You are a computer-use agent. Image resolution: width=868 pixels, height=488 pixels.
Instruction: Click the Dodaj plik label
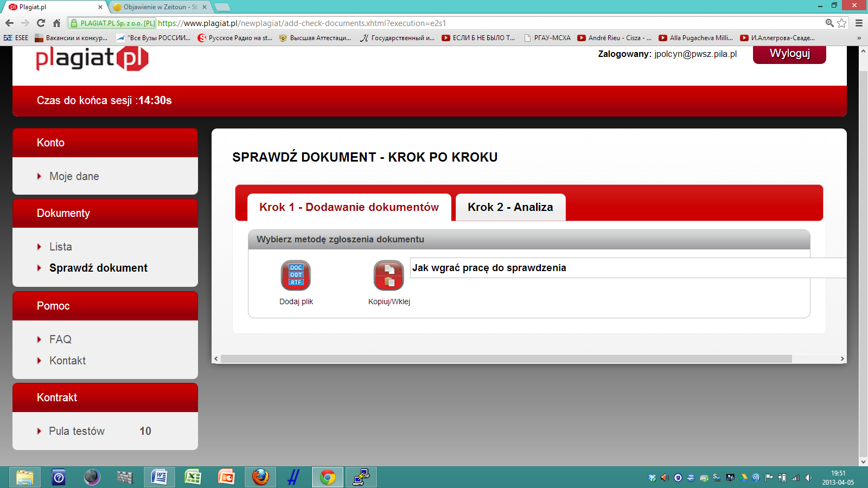296,301
